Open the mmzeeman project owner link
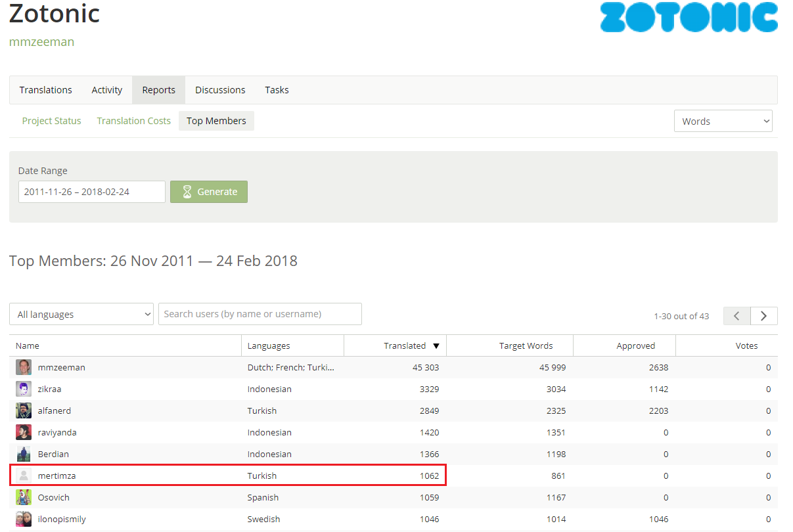This screenshot has width=793, height=532. pyautogui.click(x=41, y=42)
